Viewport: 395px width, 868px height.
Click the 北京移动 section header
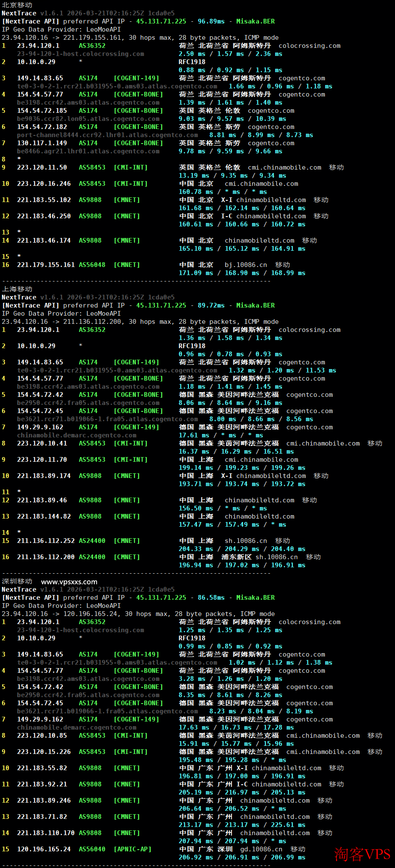point(17,5)
